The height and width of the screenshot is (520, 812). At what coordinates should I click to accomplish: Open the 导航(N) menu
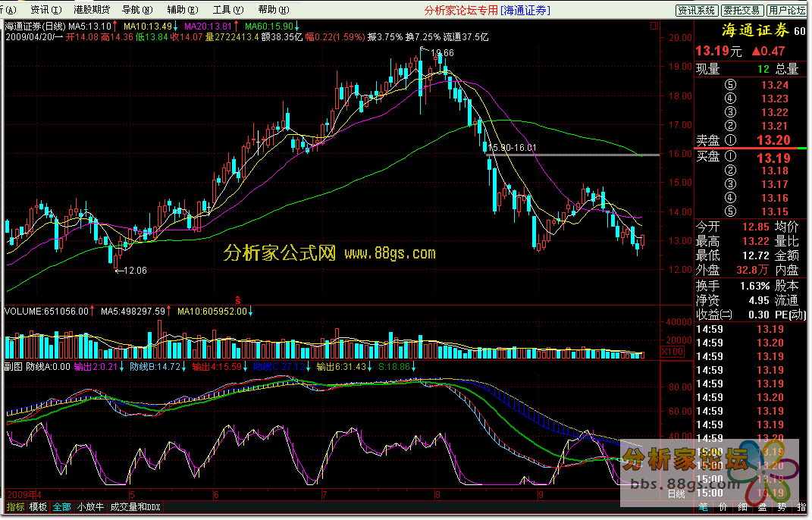pos(137,10)
